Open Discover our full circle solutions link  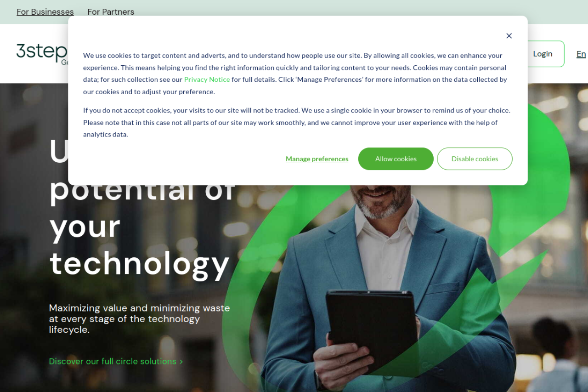click(x=116, y=362)
